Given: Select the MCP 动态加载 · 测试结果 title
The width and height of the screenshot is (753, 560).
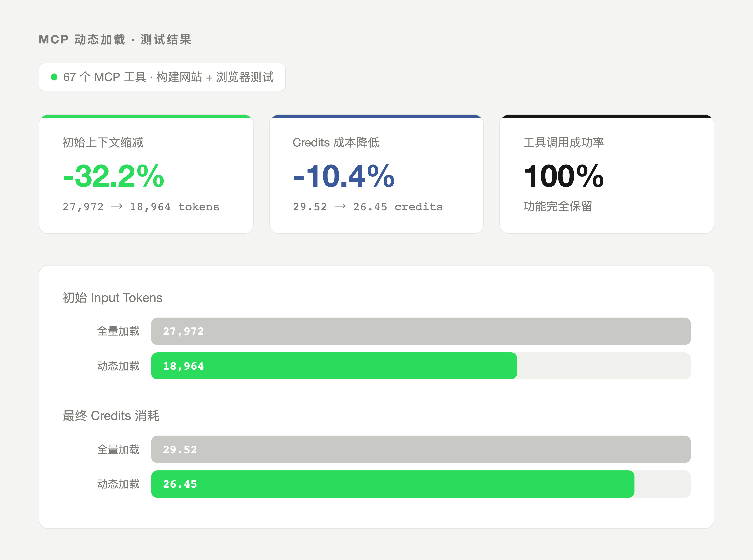Looking at the screenshot, I should [x=115, y=40].
